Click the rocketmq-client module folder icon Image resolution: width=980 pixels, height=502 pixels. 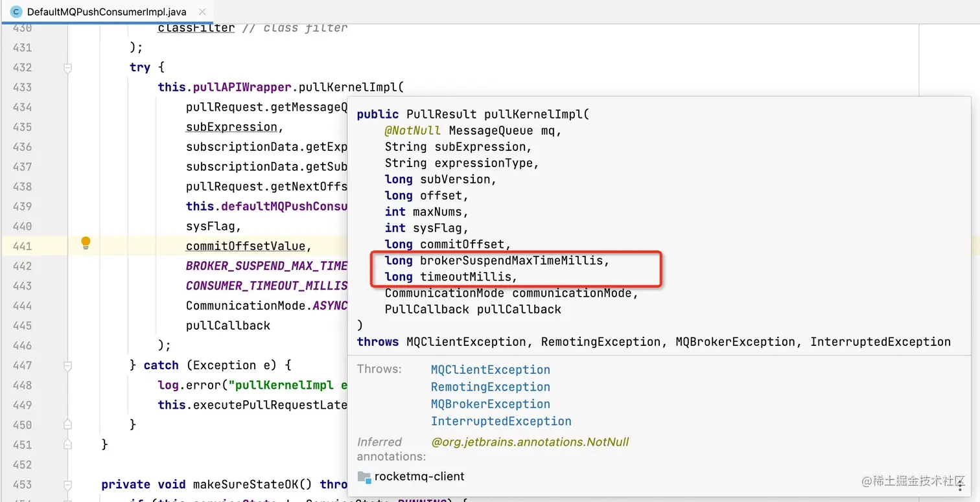point(364,477)
